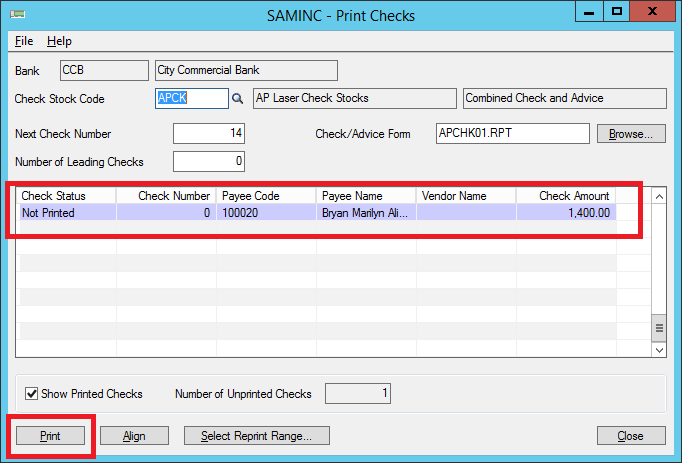Click the Print button
Image resolution: width=682 pixels, height=463 pixels.
tap(50, 436)
